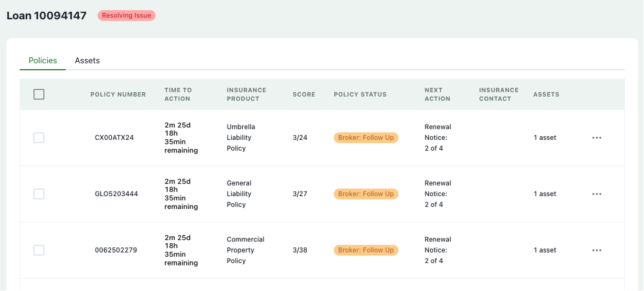Sort by Time To Action column header
The width and height of the screenshot is (644, 291).
point(178,94)
